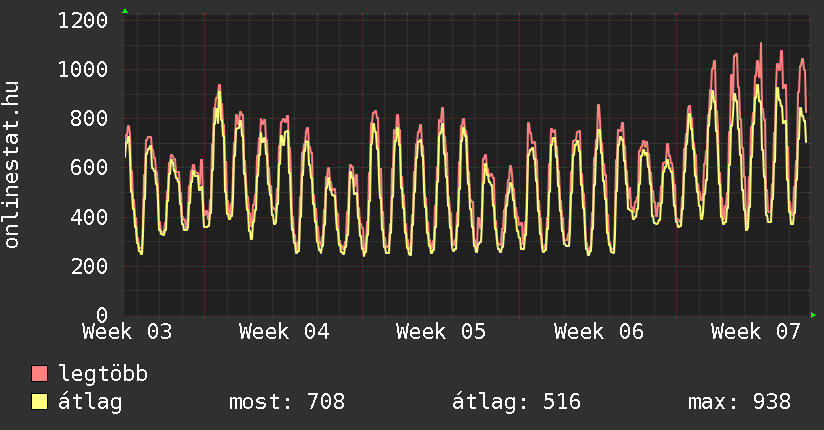Click the Week 07 axis label
This screenshot has width=824, height=430.
pos(755,332)
